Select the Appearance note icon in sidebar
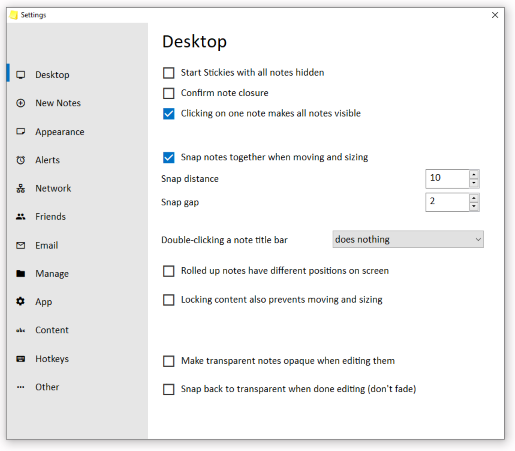Image resolution: width=515 pixels, height=451 pixels. click(21, 131)
